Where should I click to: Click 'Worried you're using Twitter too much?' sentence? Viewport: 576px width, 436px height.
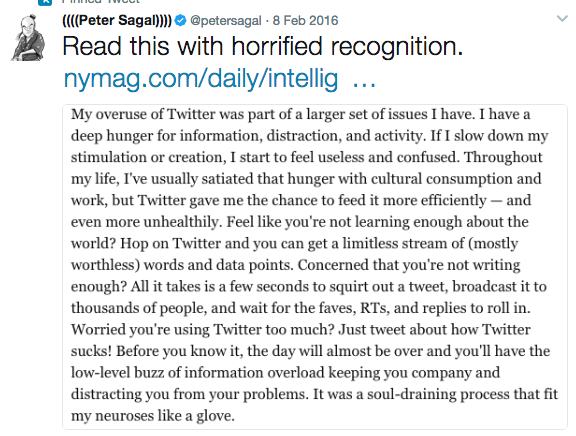[x=203, y=329]
